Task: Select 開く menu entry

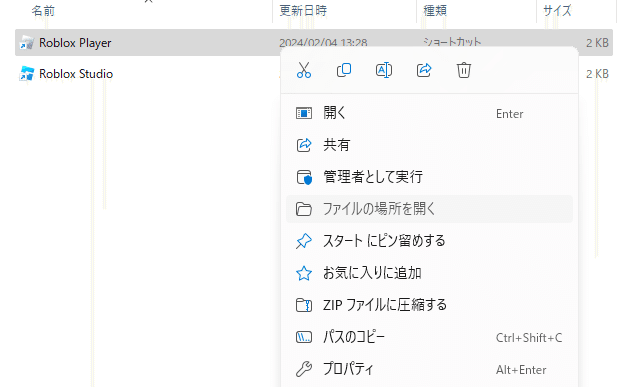Action: [429, 113]
